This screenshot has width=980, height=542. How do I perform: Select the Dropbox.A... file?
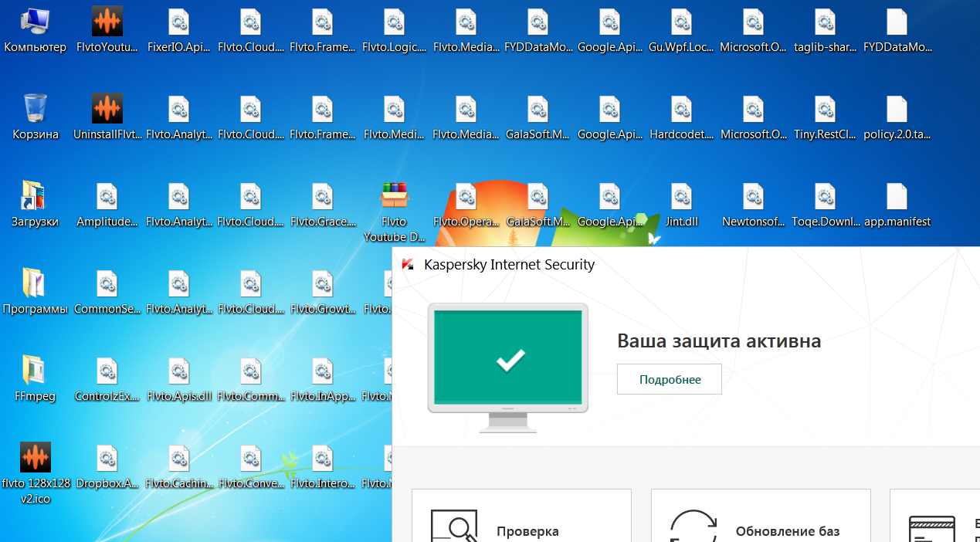[x=107, y=467]
